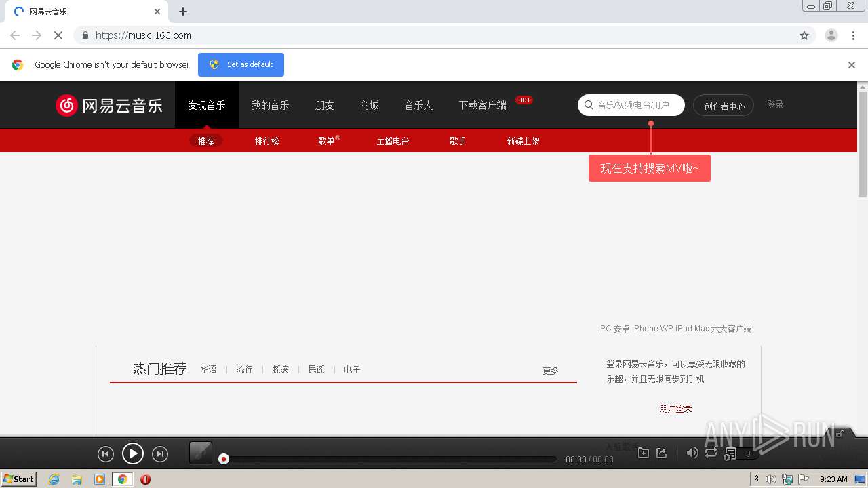Click the 登录 link in header
Screen dimensions: 868x488
click(775, 104)
